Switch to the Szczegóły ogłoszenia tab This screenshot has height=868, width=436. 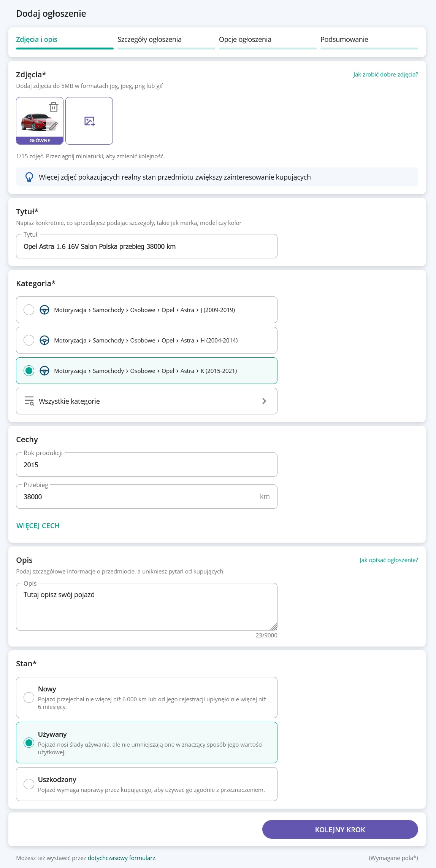[x=149, y=40]
